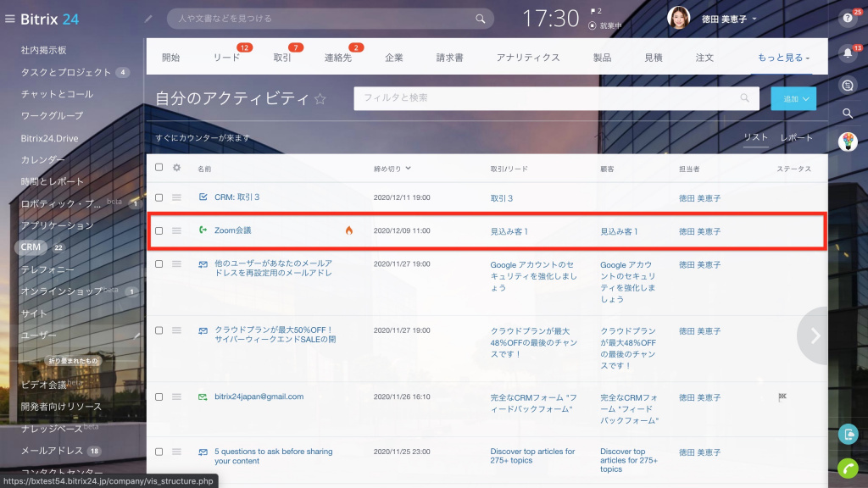Open CRM in the left sidebar
Image resolution: width=868 pixels, height=488 pixels.
point(31,247)
